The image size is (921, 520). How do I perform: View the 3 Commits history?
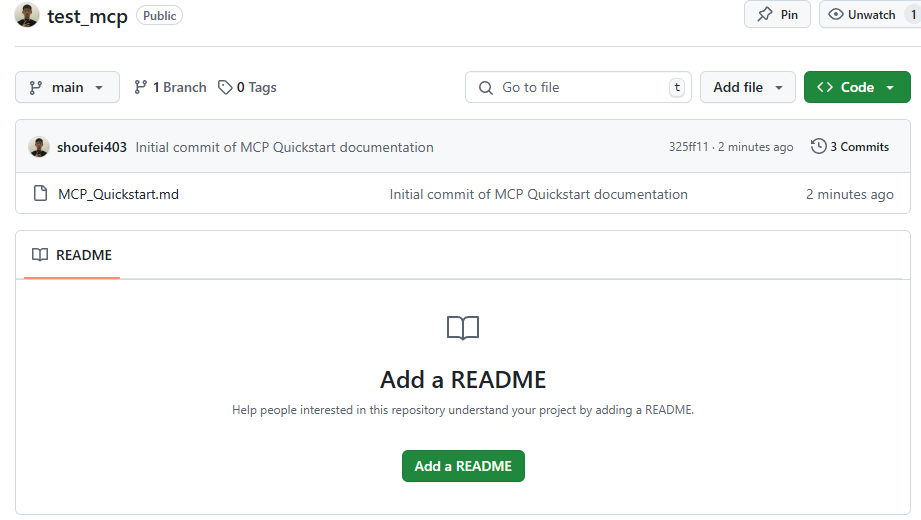[x=850, y=146]
